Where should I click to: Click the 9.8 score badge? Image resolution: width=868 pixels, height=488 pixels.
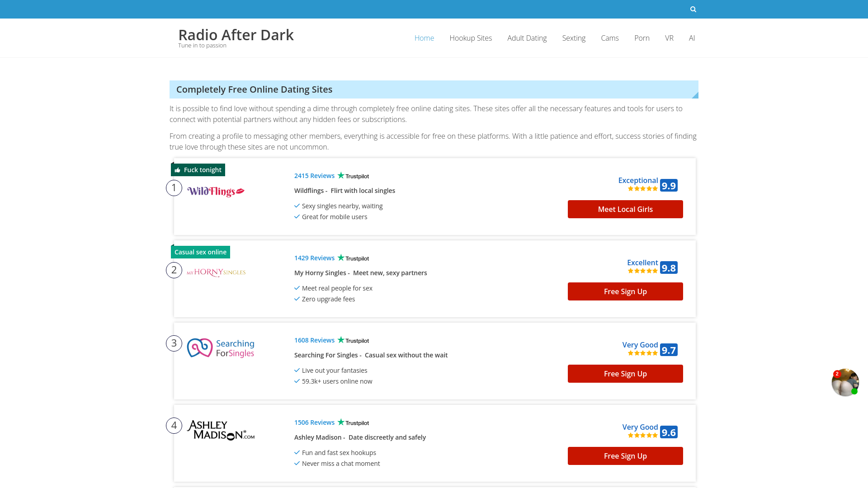point(669,267)
